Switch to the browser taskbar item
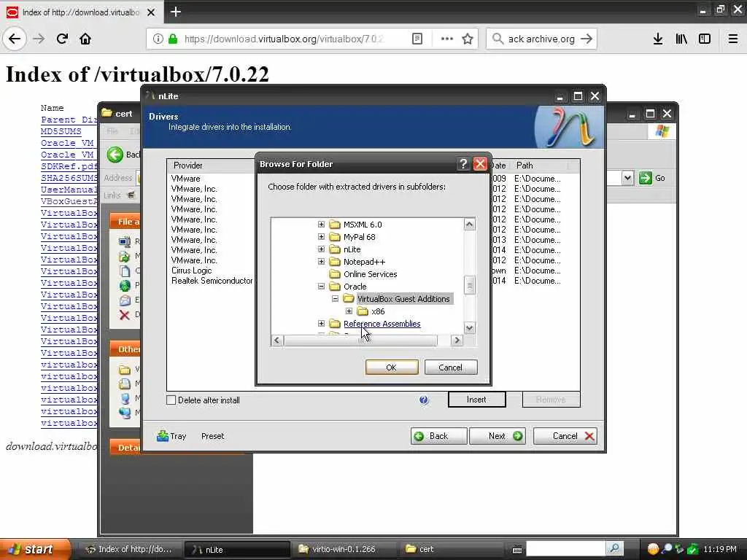The width and height of the screenshot is (747, 560). [x=128, y=549]
